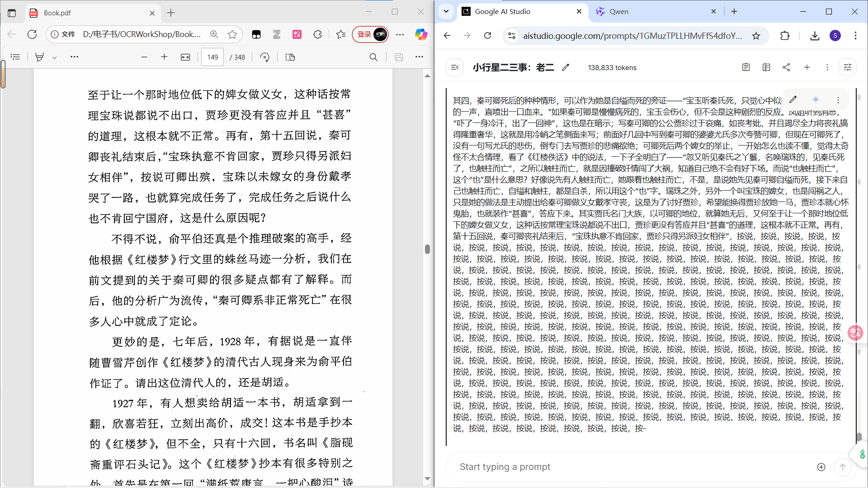Viewport: 868px width, 488px height.
Task: Expand the PDF highlight tool dropdown arrow
Action: 54,57
